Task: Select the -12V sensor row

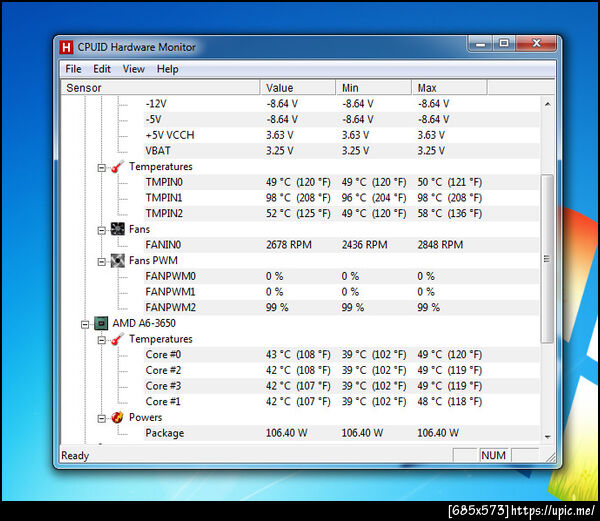Action: click(x=342, y=104)
